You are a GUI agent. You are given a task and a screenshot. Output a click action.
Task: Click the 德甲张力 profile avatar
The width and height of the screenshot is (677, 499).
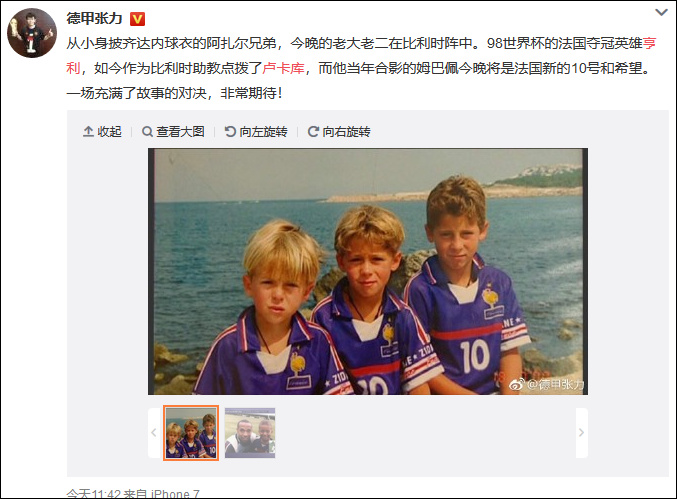point(32,32)
